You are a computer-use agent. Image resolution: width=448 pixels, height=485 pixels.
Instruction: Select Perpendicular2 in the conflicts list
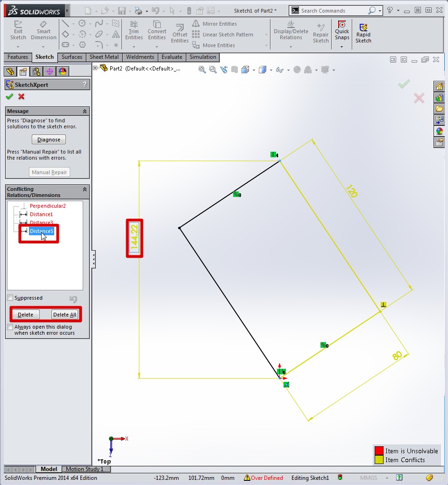point(47,206)
